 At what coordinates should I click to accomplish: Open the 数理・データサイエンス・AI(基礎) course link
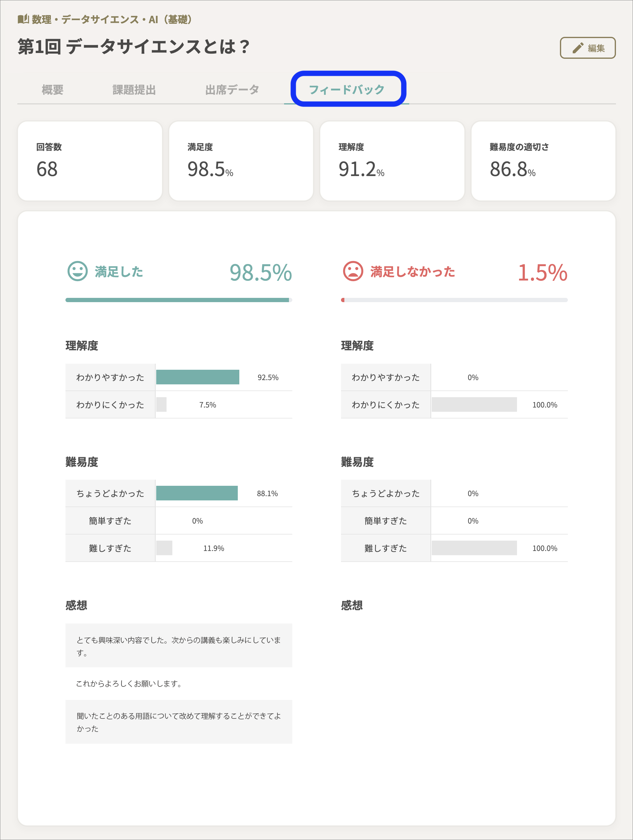point(112,19)
